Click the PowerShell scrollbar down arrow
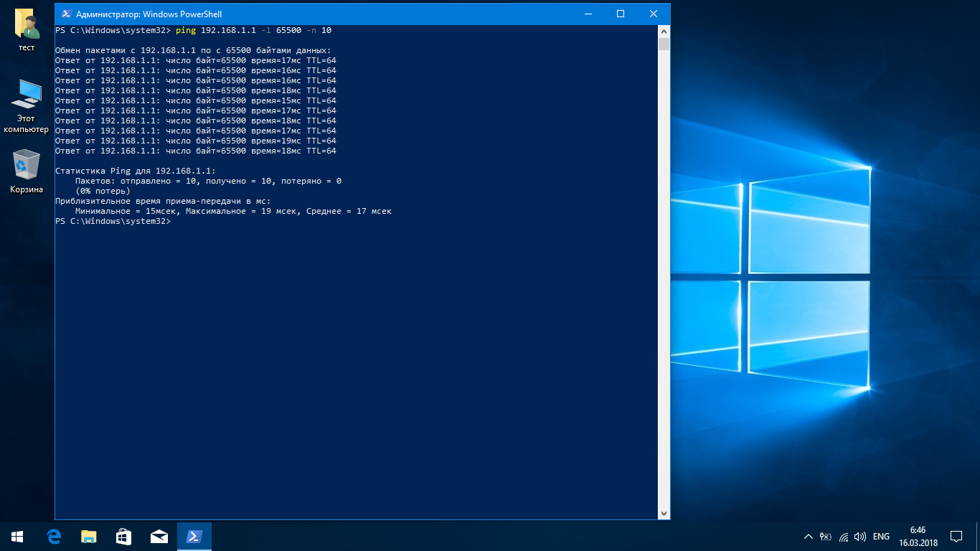Screen dimensions: 980x551 click(664, 513)
